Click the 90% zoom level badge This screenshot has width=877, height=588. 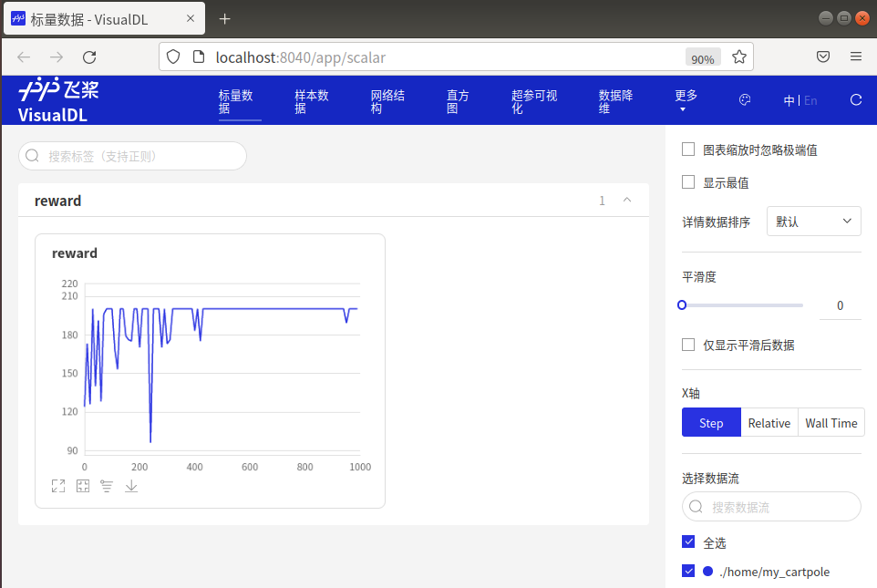click(703, 58)
